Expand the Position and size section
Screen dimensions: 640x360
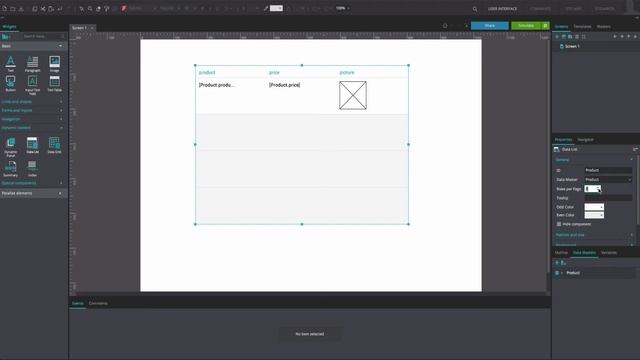pos(594,235)
